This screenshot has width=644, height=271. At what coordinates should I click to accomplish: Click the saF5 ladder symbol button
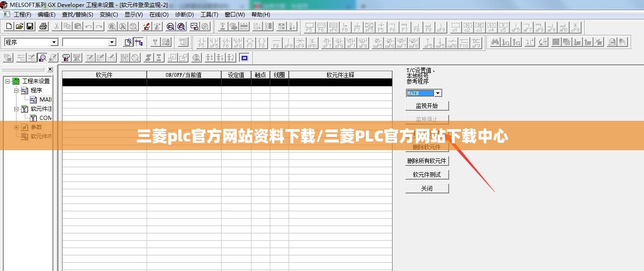pos(377,43)
